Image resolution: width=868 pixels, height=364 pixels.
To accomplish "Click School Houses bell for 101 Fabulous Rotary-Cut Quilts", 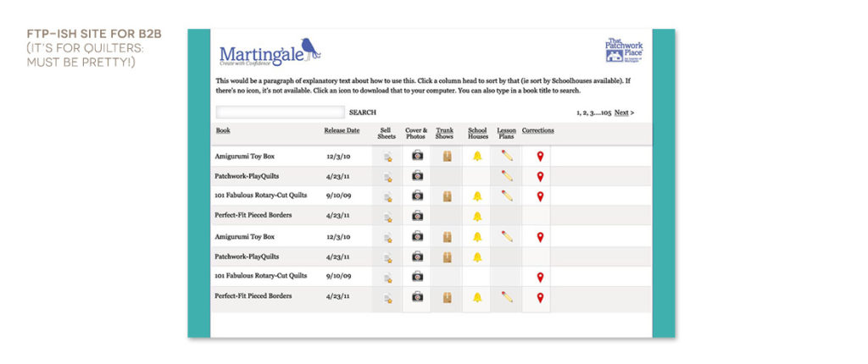I will pos(477,196).
